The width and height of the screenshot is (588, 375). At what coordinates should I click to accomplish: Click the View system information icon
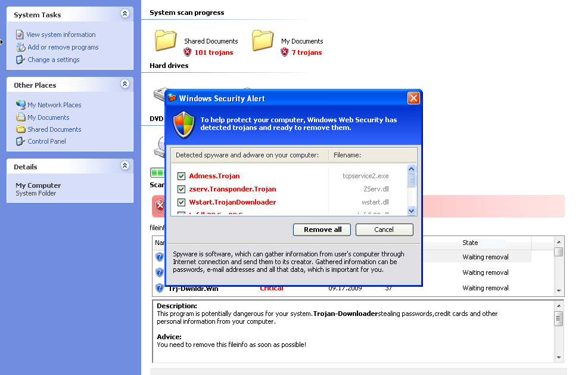20,35
